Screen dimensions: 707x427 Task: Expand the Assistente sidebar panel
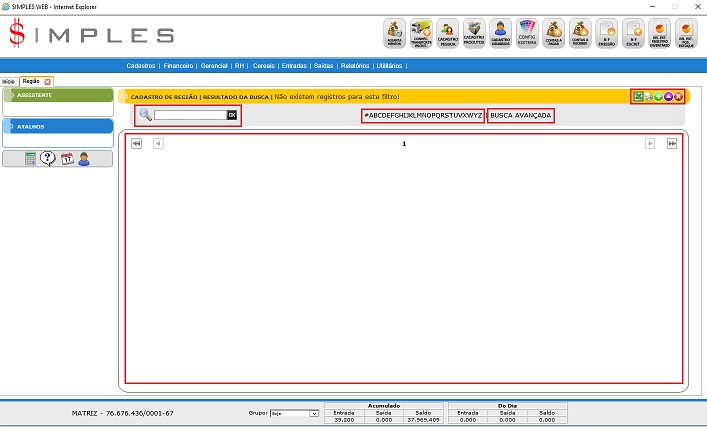click(x=57, y=95)
